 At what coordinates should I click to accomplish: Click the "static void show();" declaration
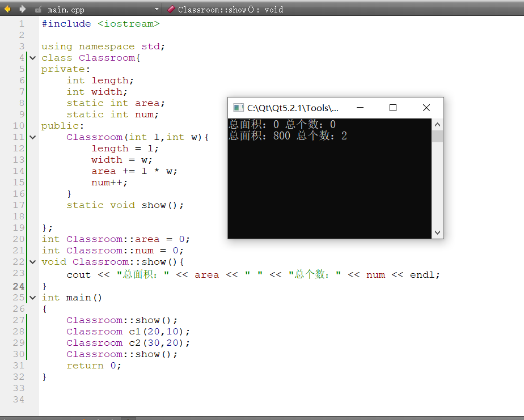[125, 205]
